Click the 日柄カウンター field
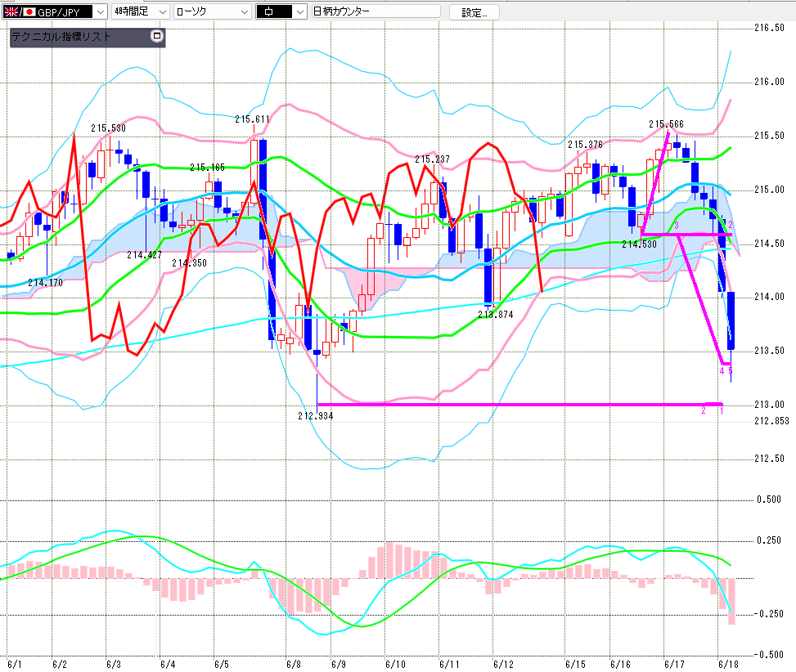The width and height of the screenshot is (796, 672). point(376,11)
